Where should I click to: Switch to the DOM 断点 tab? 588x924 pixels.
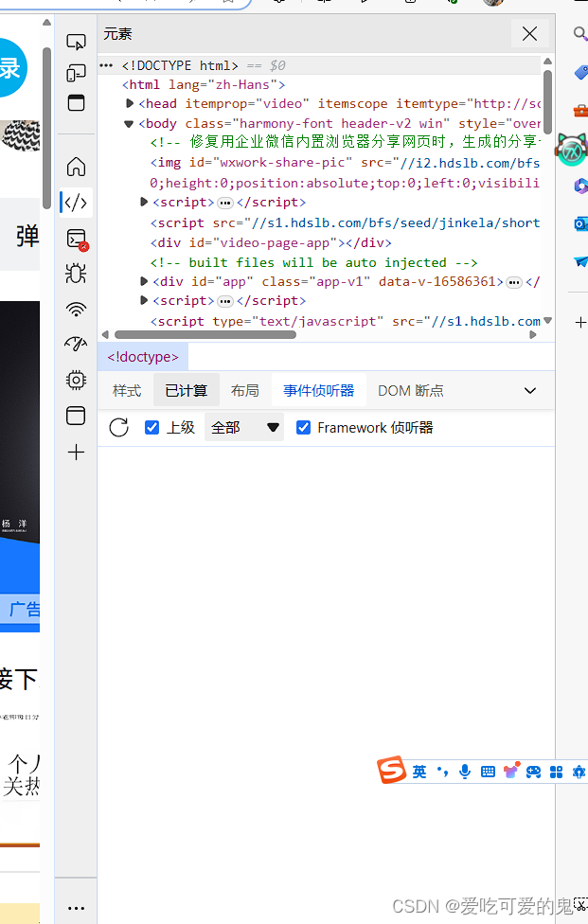[411, 391]
